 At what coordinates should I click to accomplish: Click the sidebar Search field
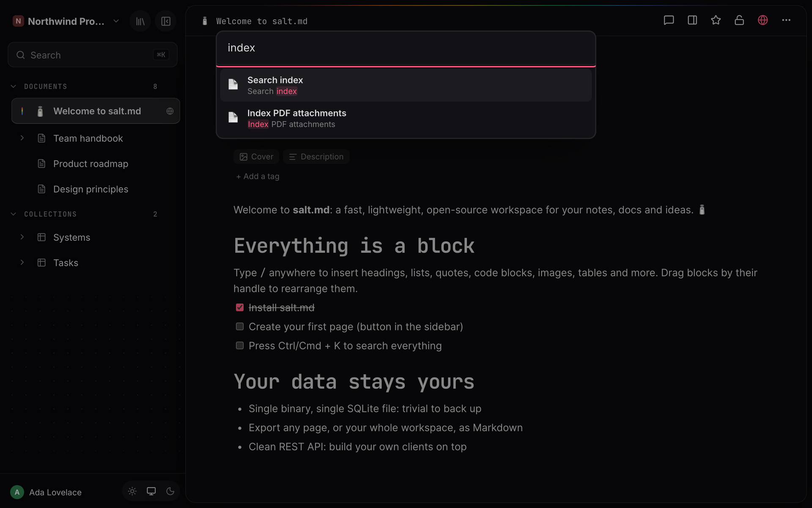coord(93,55)
